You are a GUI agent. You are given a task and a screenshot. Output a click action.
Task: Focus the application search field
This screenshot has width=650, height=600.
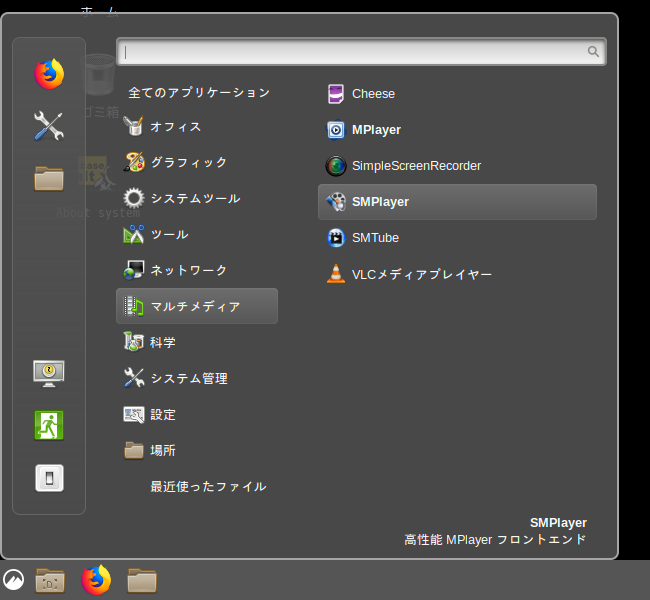click(x=361, y=51)
